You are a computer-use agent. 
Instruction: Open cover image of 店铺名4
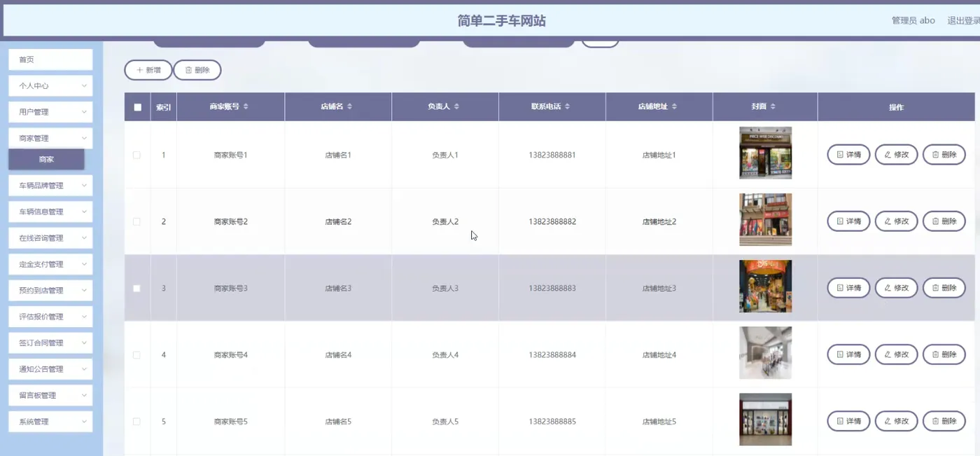click(x=765, y=352)
